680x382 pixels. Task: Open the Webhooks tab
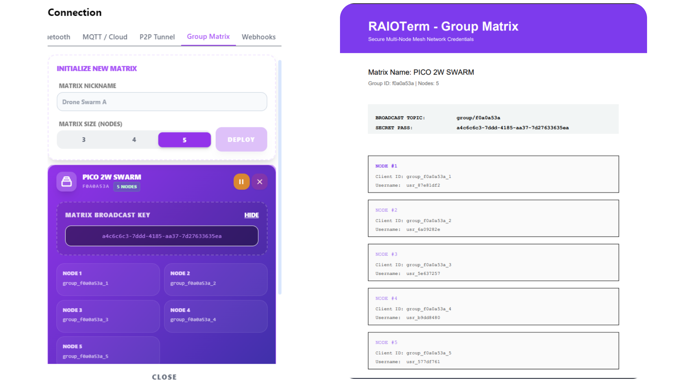pyautogui.click(x=258, y=37)
